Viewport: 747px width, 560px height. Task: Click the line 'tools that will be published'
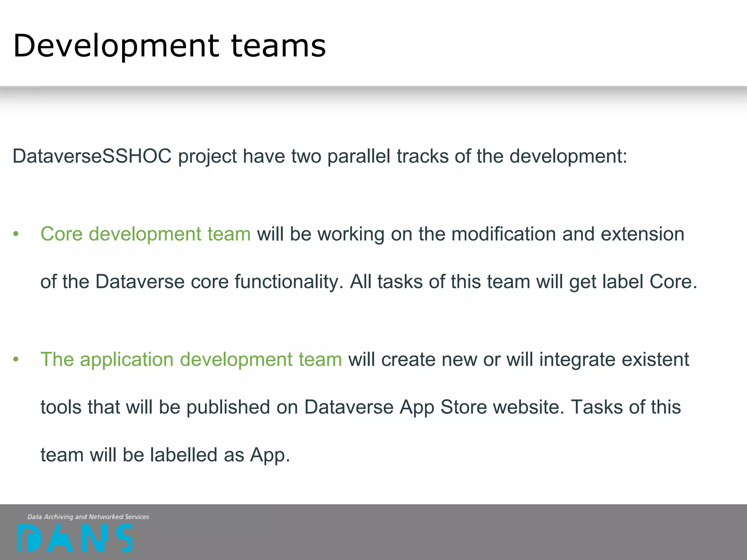pos(361,407)
